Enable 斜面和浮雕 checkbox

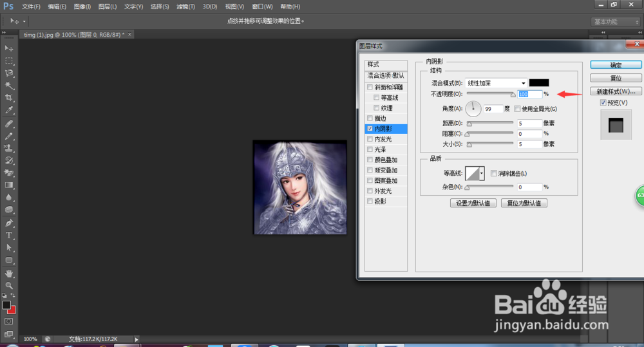click(370, 87)
